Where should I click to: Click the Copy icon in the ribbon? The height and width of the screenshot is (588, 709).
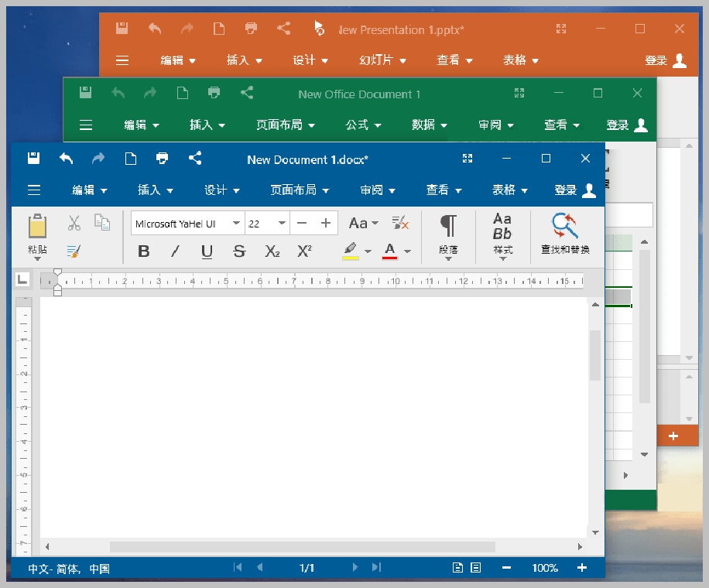pos(102,222)
